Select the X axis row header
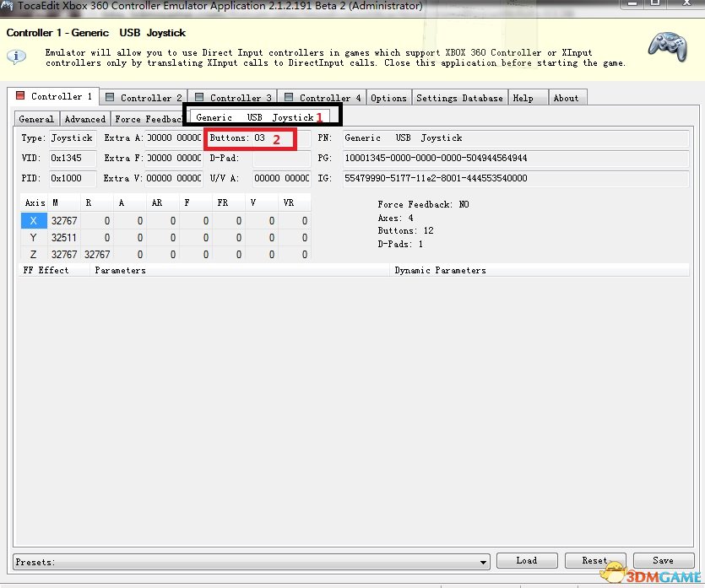Viewport: 705px width, 588px height. [34, 221]
